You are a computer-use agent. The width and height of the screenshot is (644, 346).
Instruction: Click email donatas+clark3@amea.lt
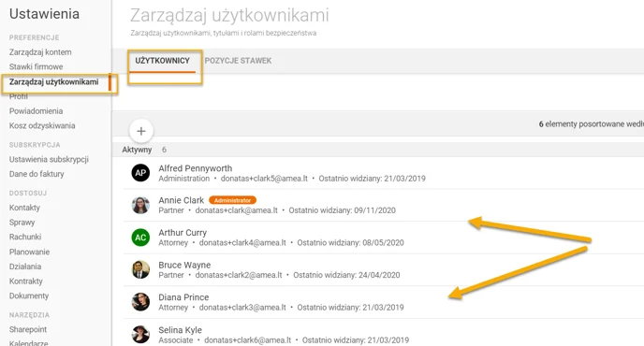(242, 308)
